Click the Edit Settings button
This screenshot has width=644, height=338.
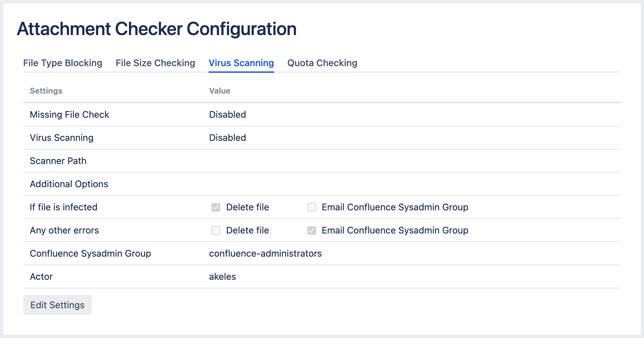58,305
